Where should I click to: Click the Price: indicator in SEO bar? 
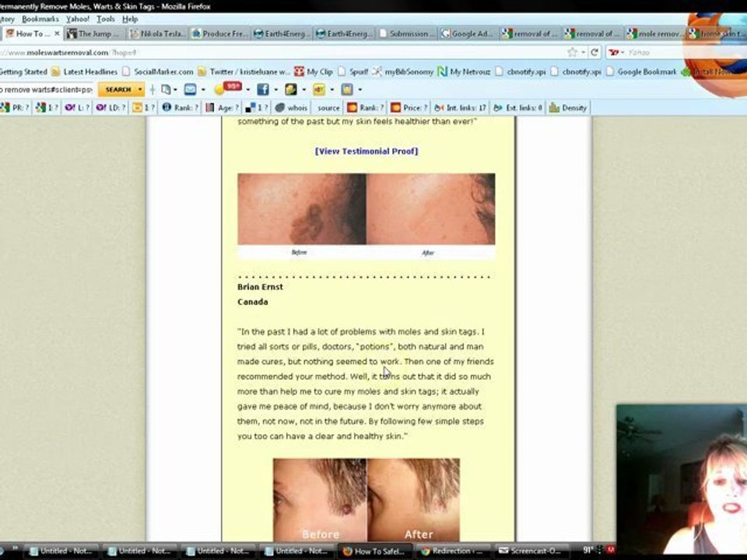[409, 107]
